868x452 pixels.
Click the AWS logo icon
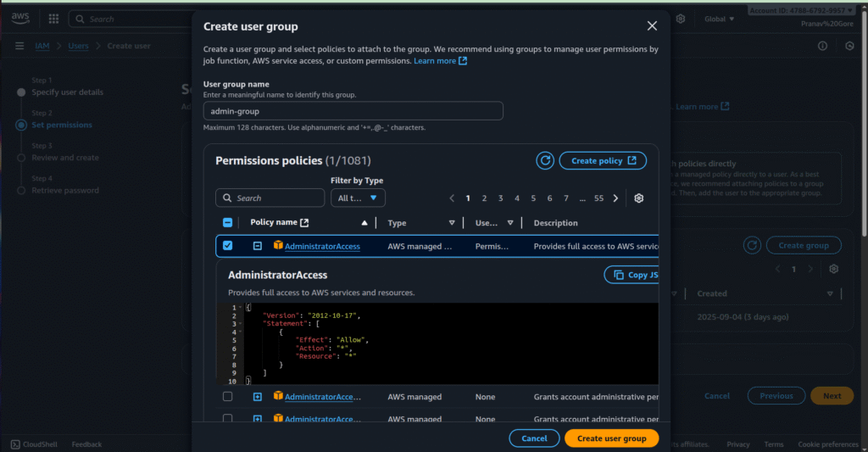19,18
